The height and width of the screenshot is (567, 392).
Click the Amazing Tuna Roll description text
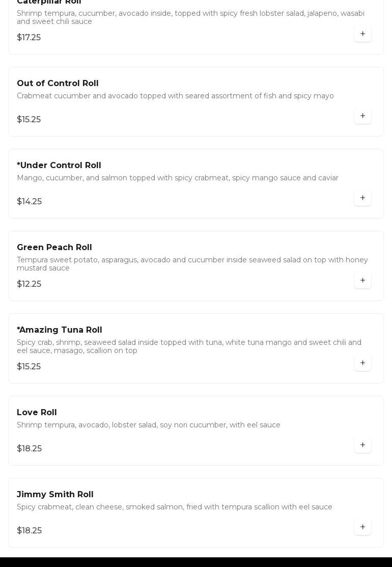tap(189, 347)
